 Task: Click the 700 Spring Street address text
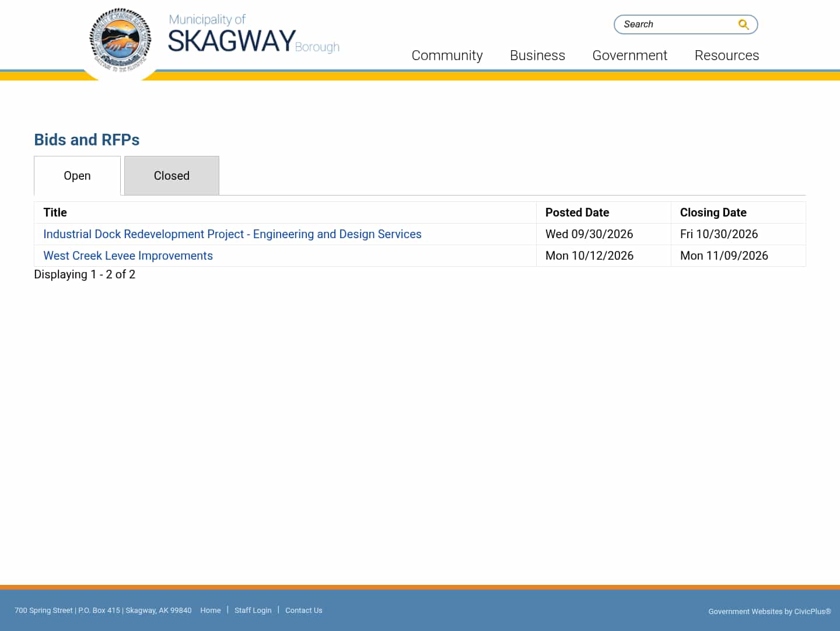(103, 611)
